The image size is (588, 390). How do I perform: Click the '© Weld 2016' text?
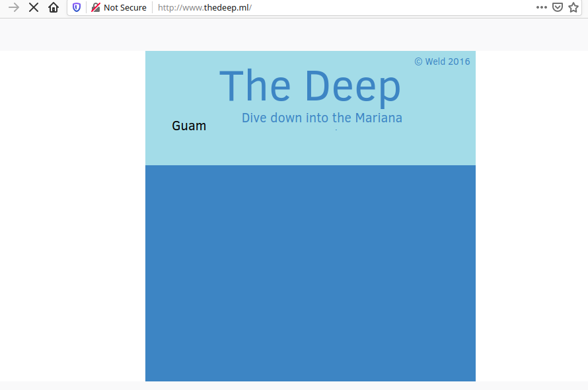tap(442, 61)
